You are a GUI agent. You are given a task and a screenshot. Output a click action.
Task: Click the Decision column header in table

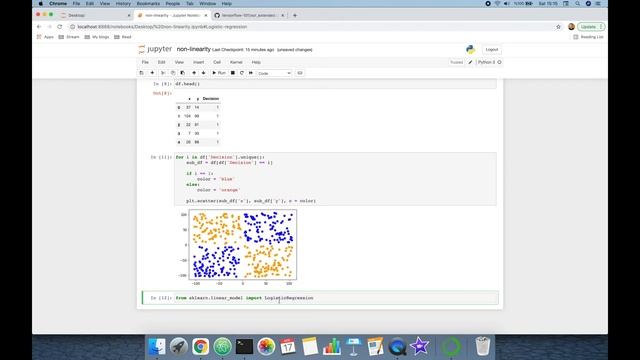click(211, 99)
